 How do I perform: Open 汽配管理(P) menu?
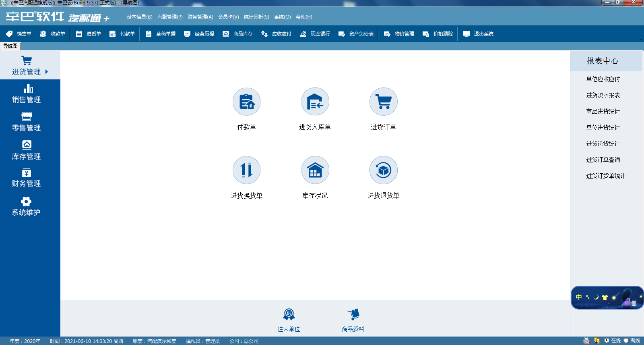coord(170,17)
